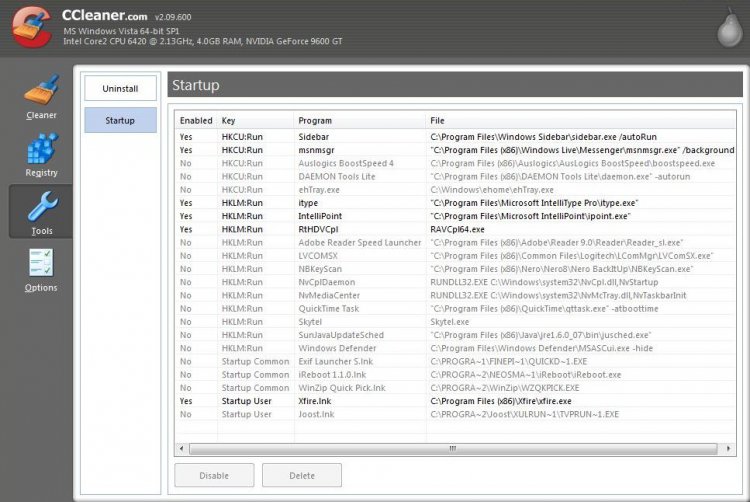Click the MS Windows Vista 64-bit SP1 text

121,31
